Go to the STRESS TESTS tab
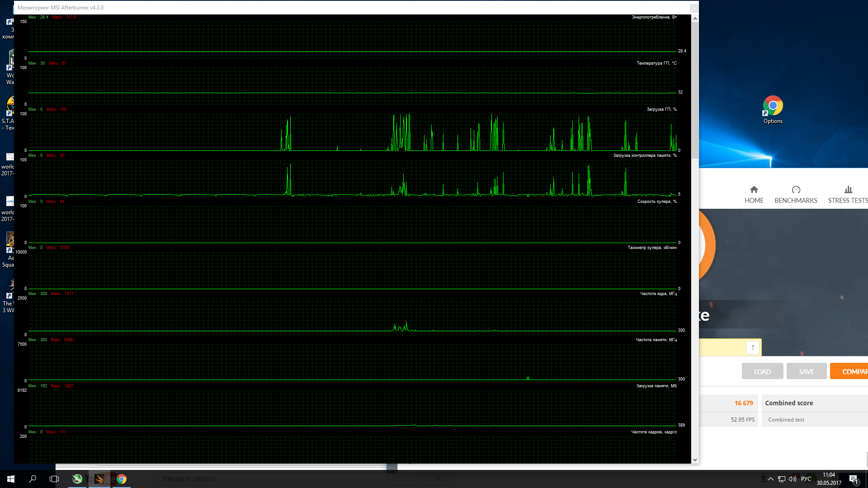 click(848, 195)
